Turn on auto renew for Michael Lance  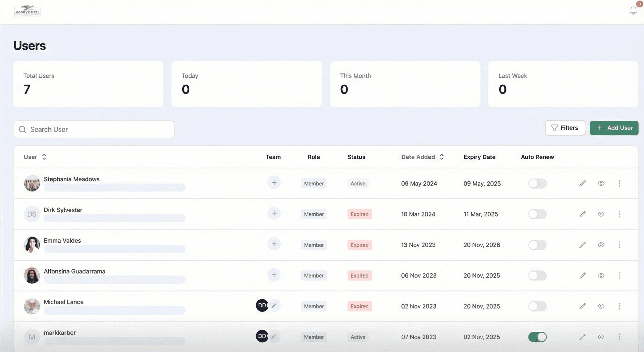[x=537, y=306]
